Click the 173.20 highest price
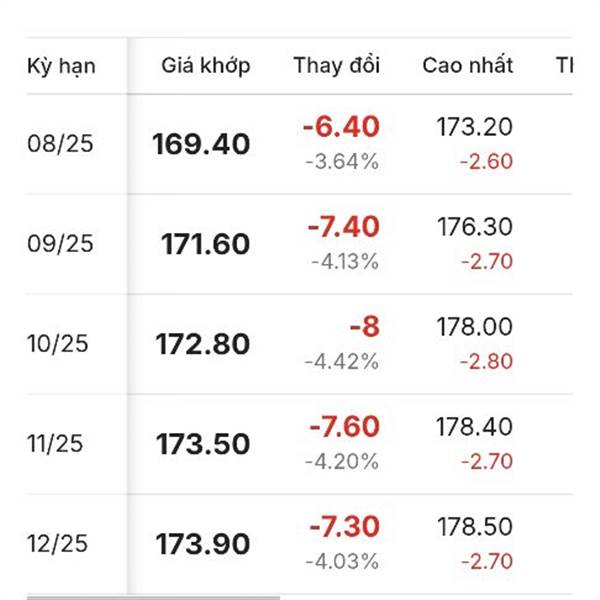 click(474, 127)
